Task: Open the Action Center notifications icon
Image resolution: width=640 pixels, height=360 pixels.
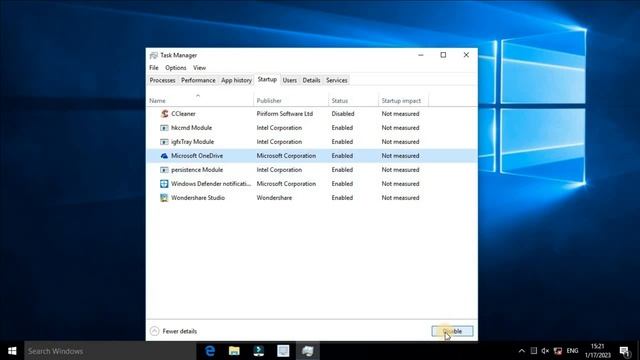Action: pos(624,351)
